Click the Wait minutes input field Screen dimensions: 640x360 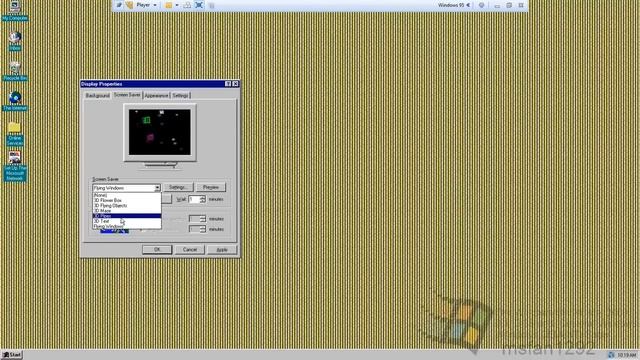coord(194,199)
